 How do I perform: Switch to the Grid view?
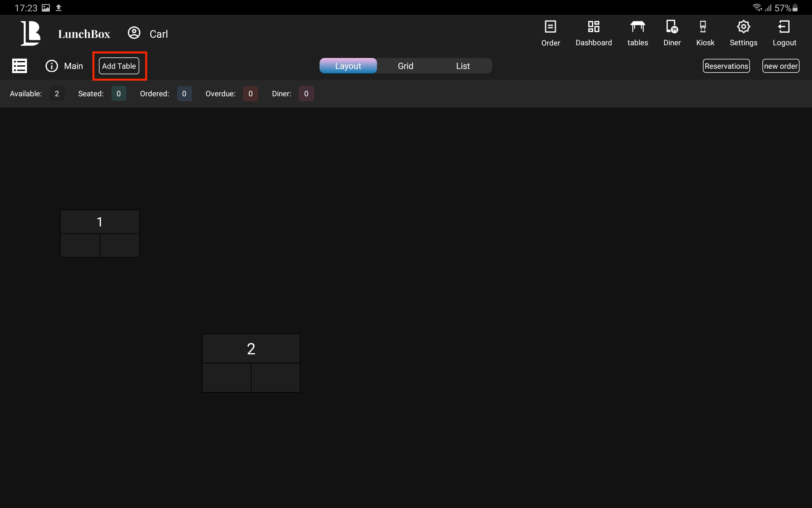click(405, 66)
